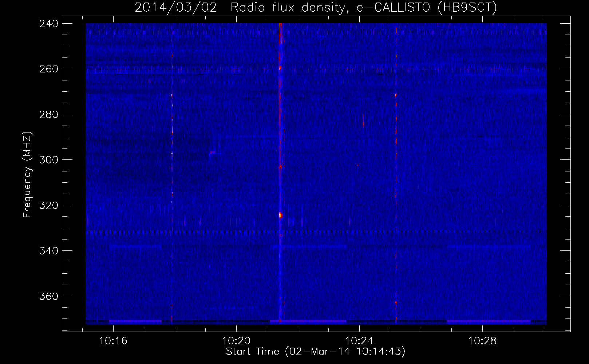
Task: Click the 10:16 time tick label
Action: pyautogui.click(x=113, y=341)
